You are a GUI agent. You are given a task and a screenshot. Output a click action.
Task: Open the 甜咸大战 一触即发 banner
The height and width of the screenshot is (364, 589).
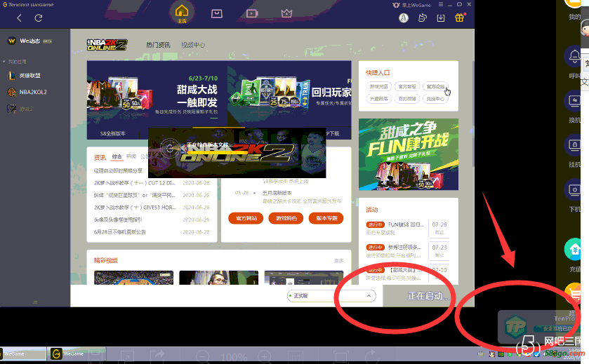click(157, 94)
